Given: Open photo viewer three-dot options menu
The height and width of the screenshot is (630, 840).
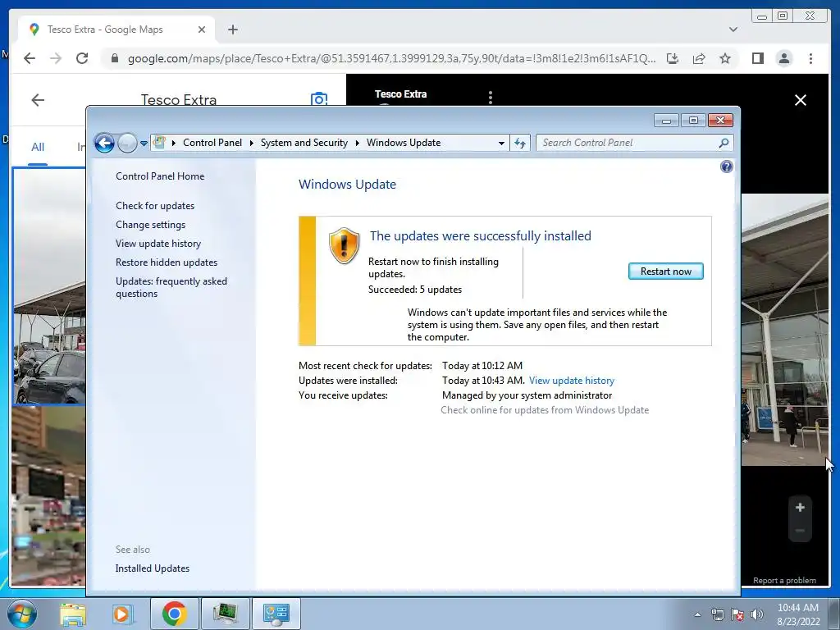Looking at the screenshot, I should coord(491,97).
